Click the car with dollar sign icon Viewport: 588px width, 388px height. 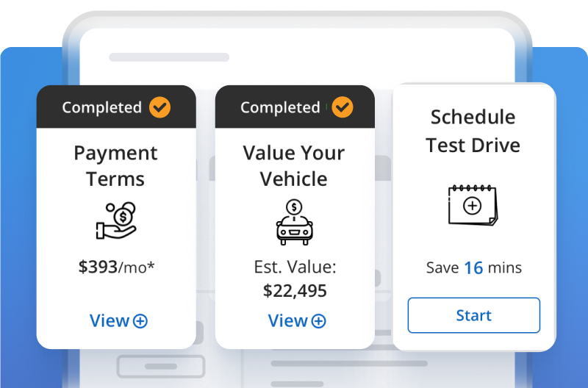tap(295, 222)
